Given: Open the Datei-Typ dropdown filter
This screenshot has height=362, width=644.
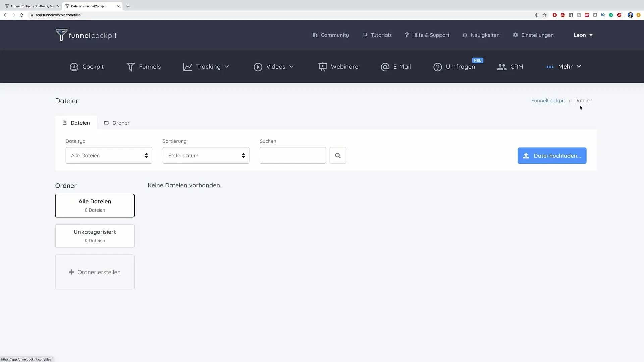Looking at the screenshot, I should tap(109, 155).
